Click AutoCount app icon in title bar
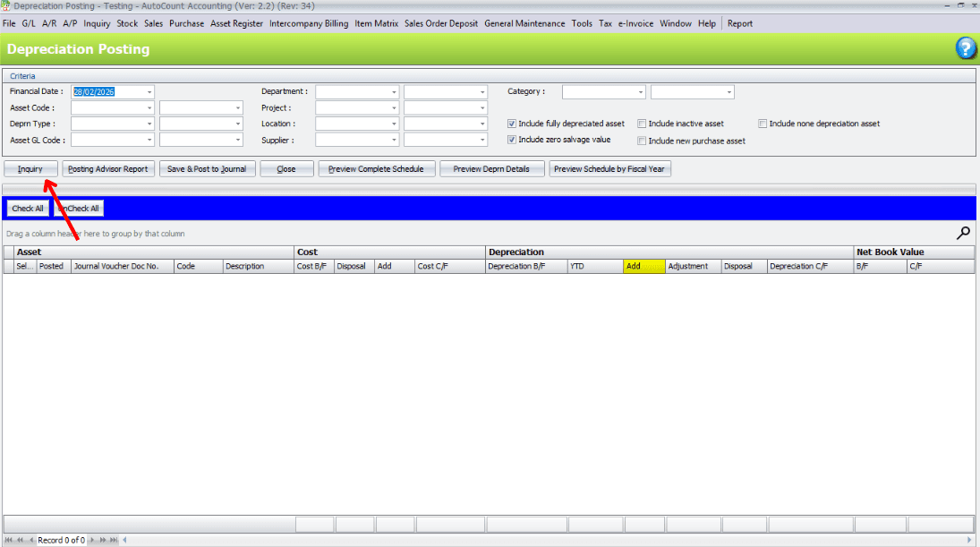The height and width of the screenshot is (547, 980). [6, 6]
